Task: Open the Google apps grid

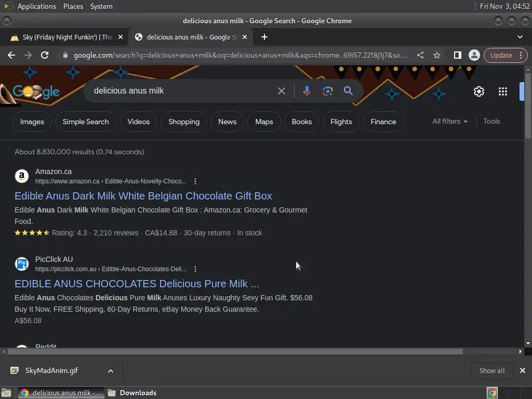Action: 503,91
